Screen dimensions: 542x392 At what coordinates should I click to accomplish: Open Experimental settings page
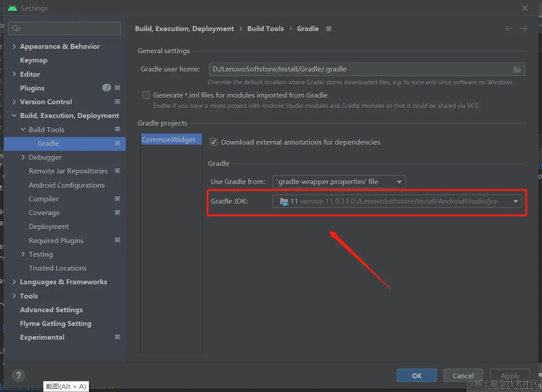click(42, 337)
